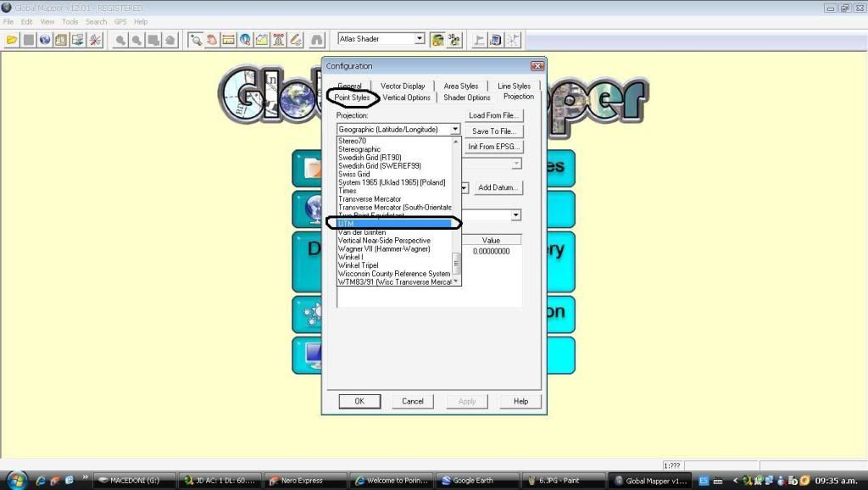Viewport: 868px width, 490px height.
Task: Select Wisconsin County Reference System entry
Action: click(394, 274)
